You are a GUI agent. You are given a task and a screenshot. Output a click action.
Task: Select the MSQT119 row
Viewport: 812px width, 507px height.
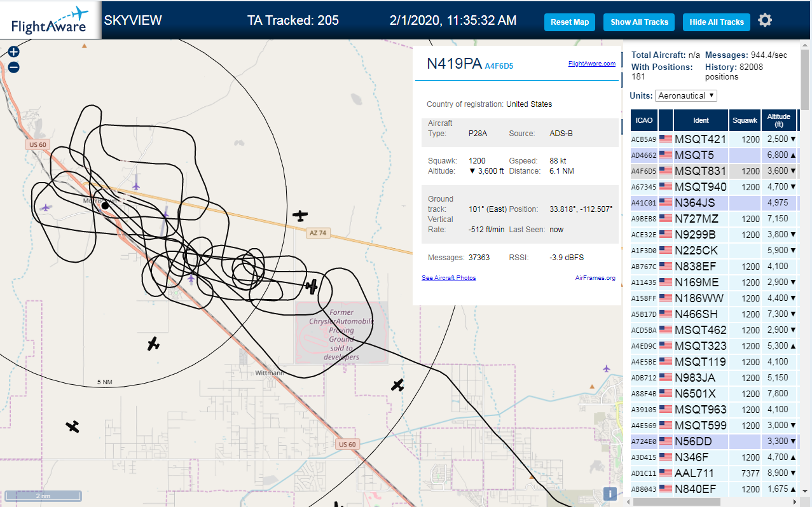(715, 361)
